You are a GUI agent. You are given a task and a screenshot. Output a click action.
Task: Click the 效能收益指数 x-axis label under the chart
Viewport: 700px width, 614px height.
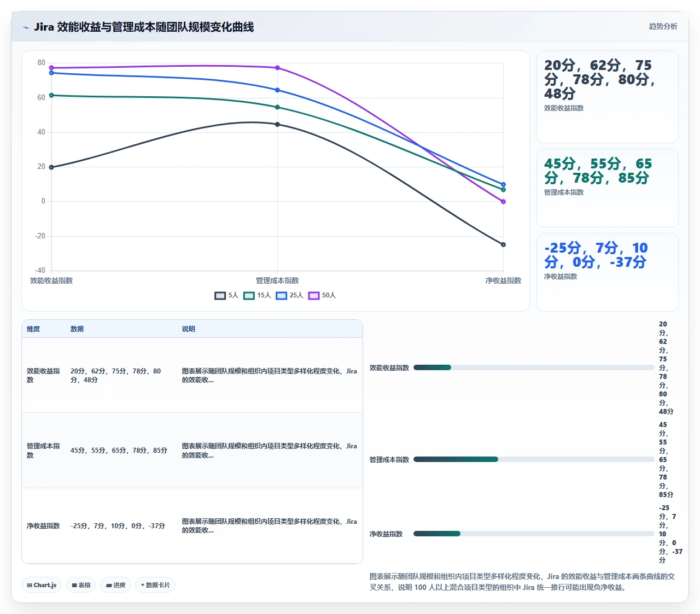(x=51, y=280)
